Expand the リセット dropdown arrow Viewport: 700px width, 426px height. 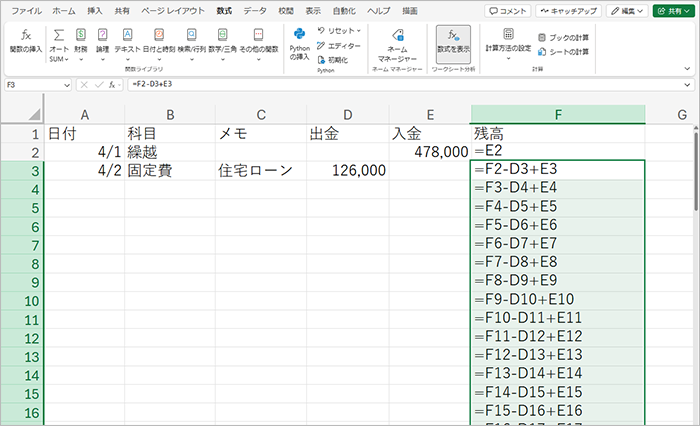coord(358,31)
